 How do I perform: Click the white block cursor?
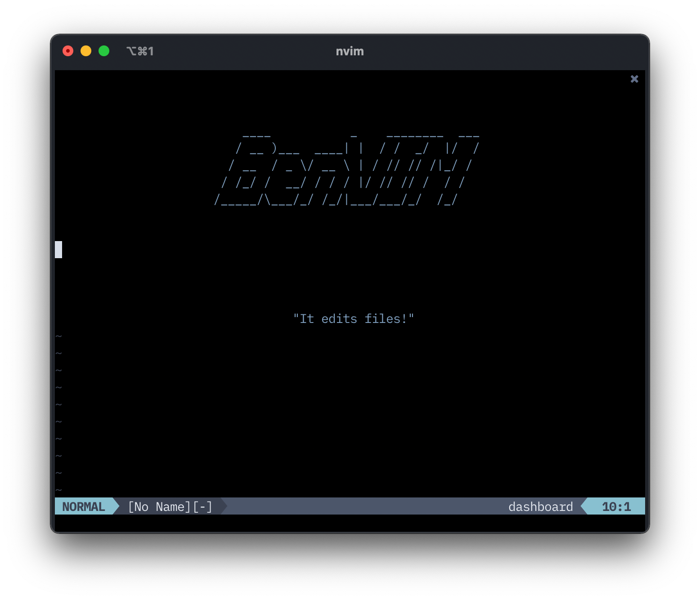click(x=58, y=250)
